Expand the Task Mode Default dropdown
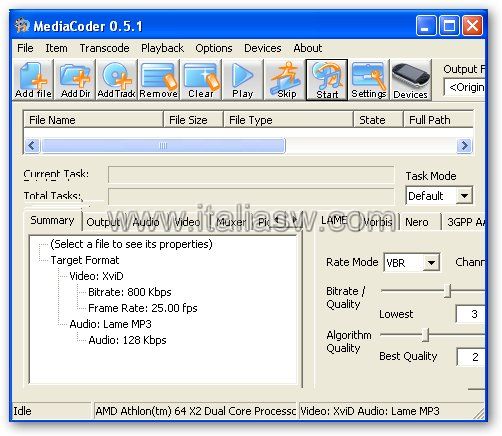 point(464,196)
